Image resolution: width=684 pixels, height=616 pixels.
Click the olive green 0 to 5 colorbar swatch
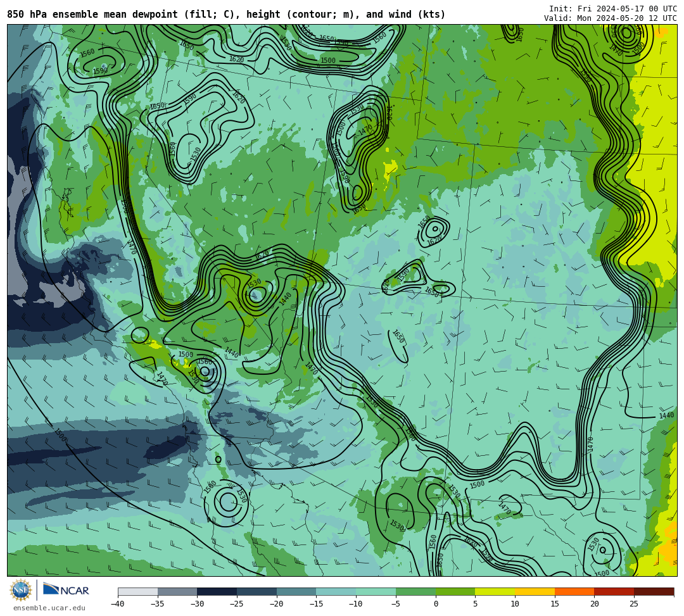pos(455,591)
